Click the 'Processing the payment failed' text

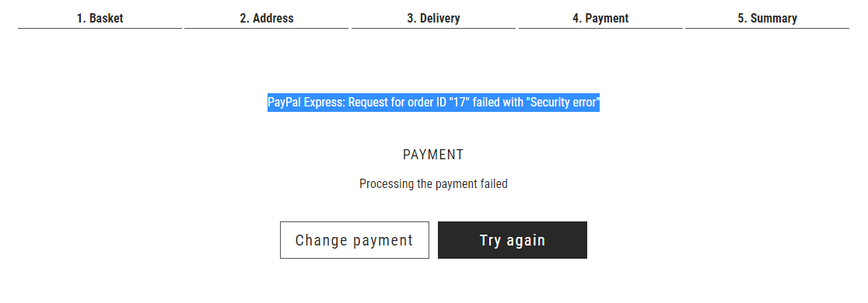[x=433, y=183]
